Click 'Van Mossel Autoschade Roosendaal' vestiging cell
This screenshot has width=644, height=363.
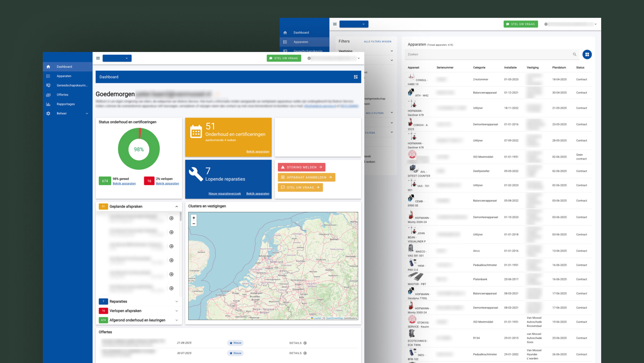534,322
